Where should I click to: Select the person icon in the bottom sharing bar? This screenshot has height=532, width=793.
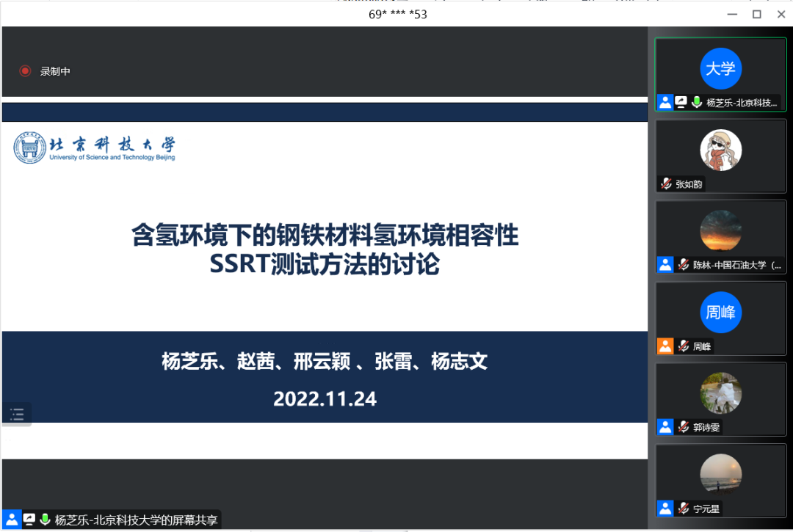(x=12, y=519)
